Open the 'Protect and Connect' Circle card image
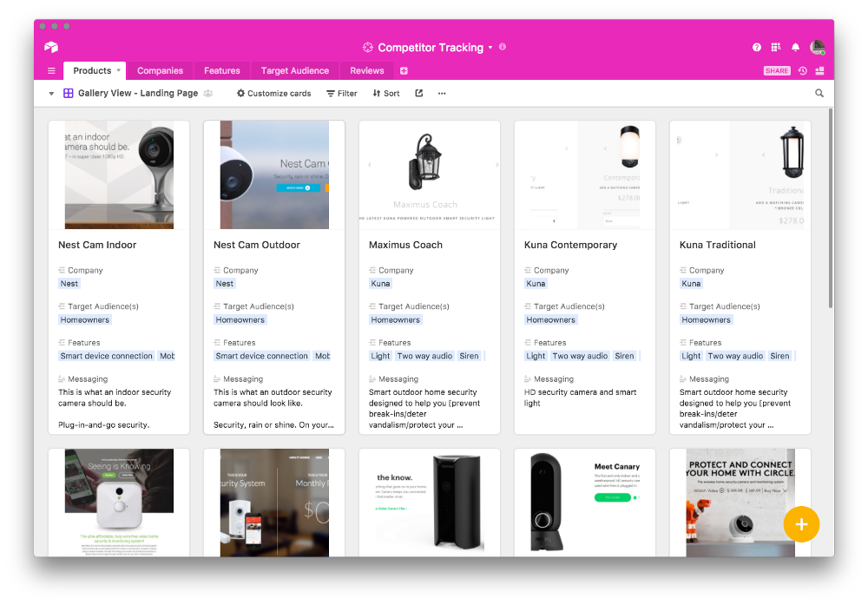The height and width of the screenshot is (605, 868). pyautogui.click(x=740, y=503)
